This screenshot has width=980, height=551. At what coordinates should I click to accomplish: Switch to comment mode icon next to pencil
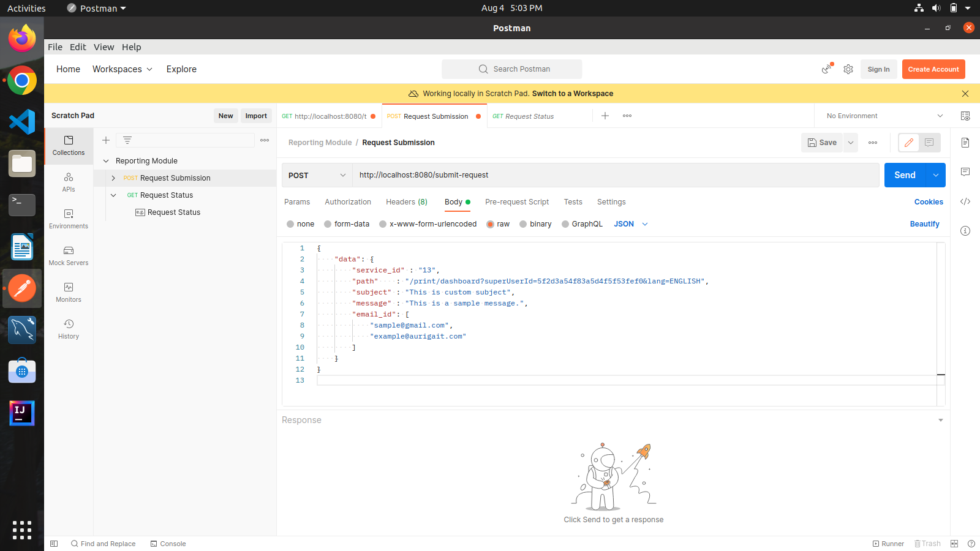coord(929,143)
